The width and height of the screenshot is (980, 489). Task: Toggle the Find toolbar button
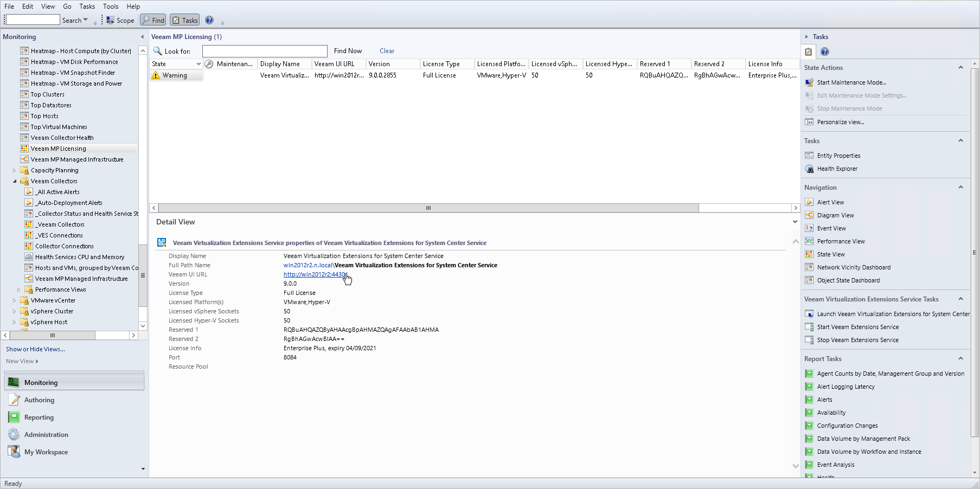coord(153,20)
